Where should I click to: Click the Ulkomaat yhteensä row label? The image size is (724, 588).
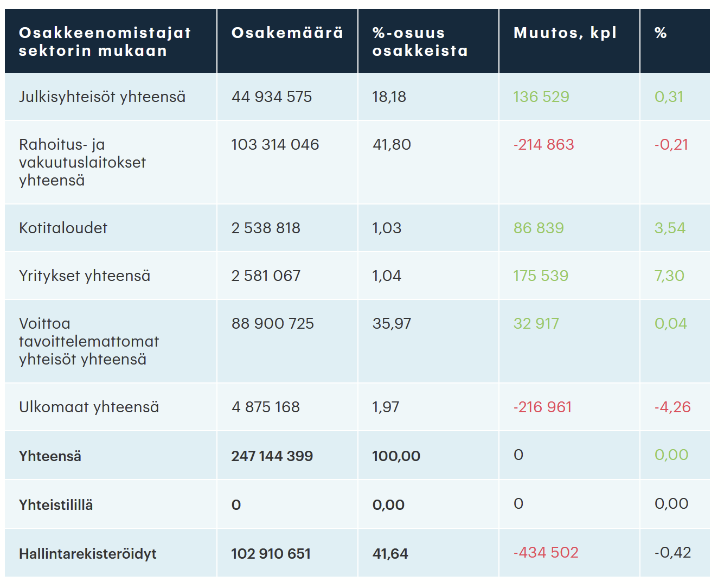[89, 407]
